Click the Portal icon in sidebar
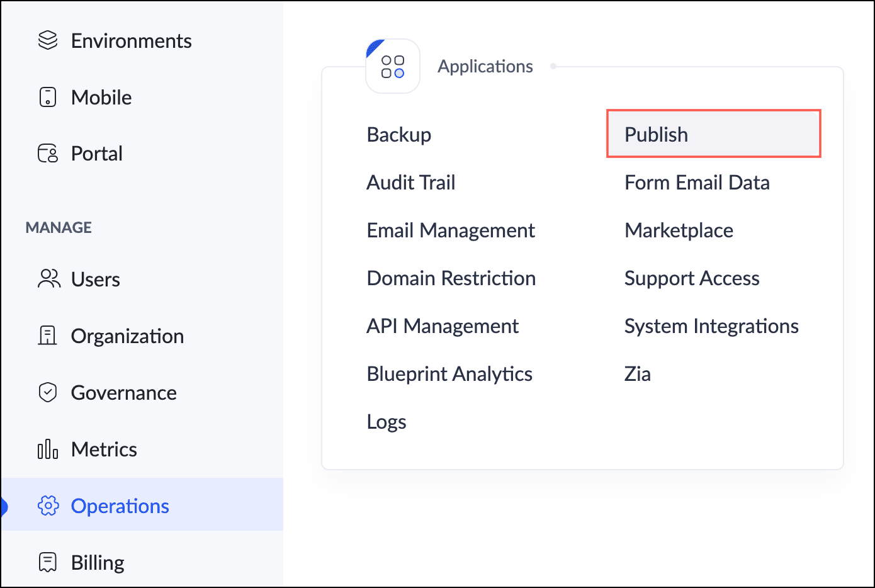This screenshot has width=875, height=588. pos(48,154)
